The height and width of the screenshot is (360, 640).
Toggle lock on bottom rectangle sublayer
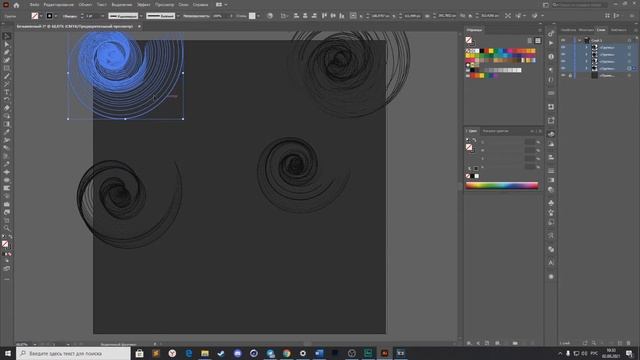pos(570,76)
